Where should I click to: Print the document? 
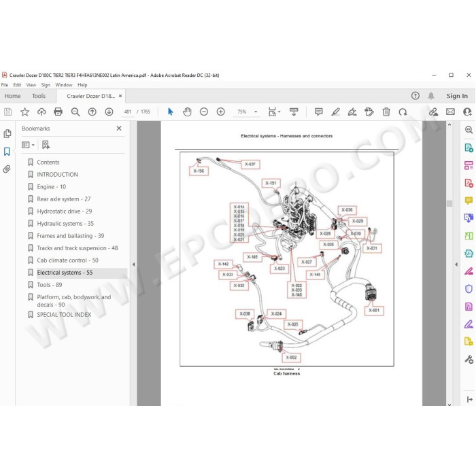click(58, 112)
